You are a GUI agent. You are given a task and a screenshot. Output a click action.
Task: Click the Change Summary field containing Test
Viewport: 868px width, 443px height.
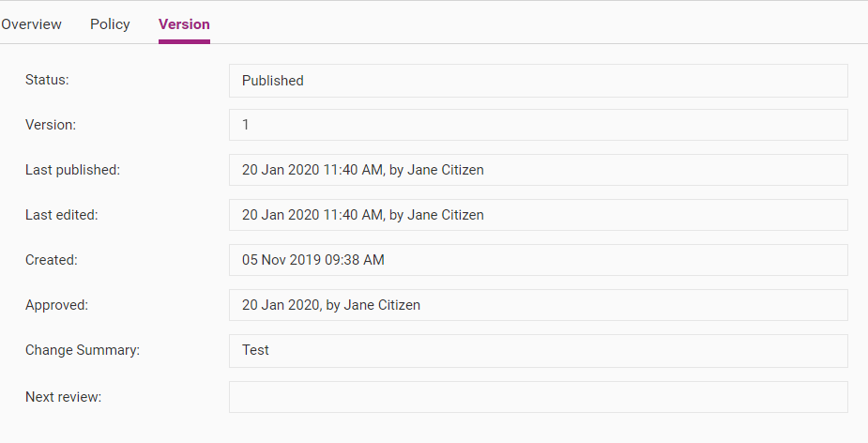538,351
